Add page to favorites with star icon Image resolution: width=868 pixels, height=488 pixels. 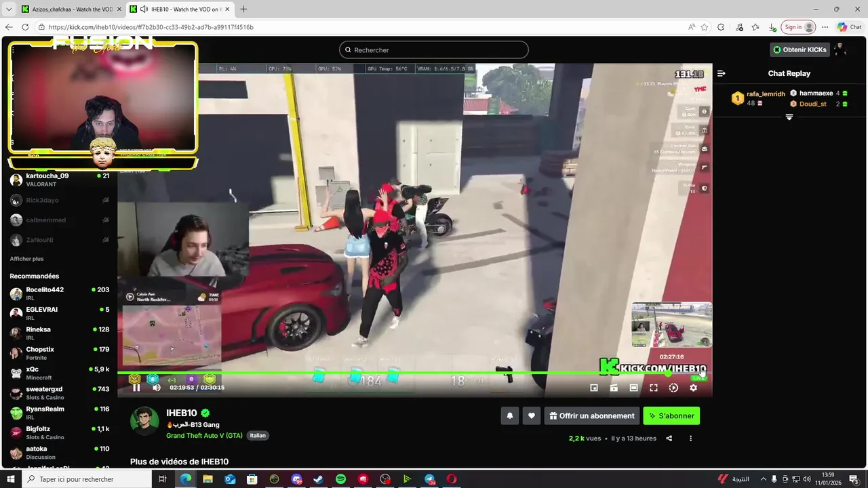point(705,27)
